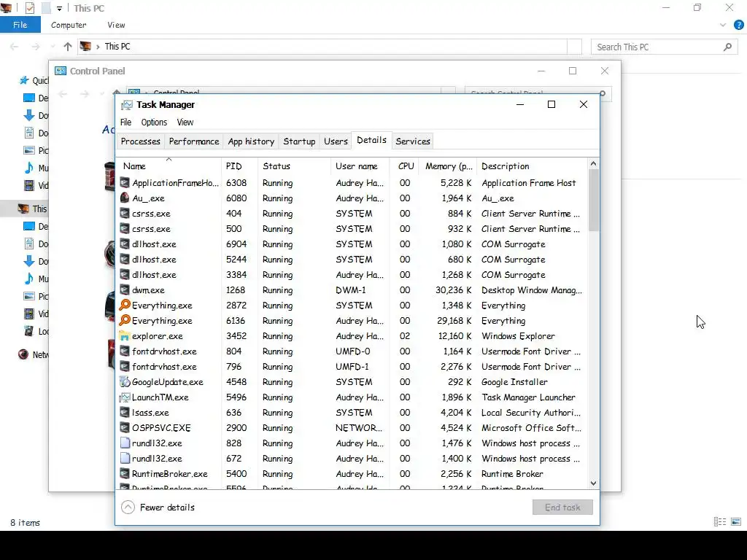Click the scrollbar down arrow in Task Manager
The height and width of the screenshot is (560, 747).
(594, 483)
